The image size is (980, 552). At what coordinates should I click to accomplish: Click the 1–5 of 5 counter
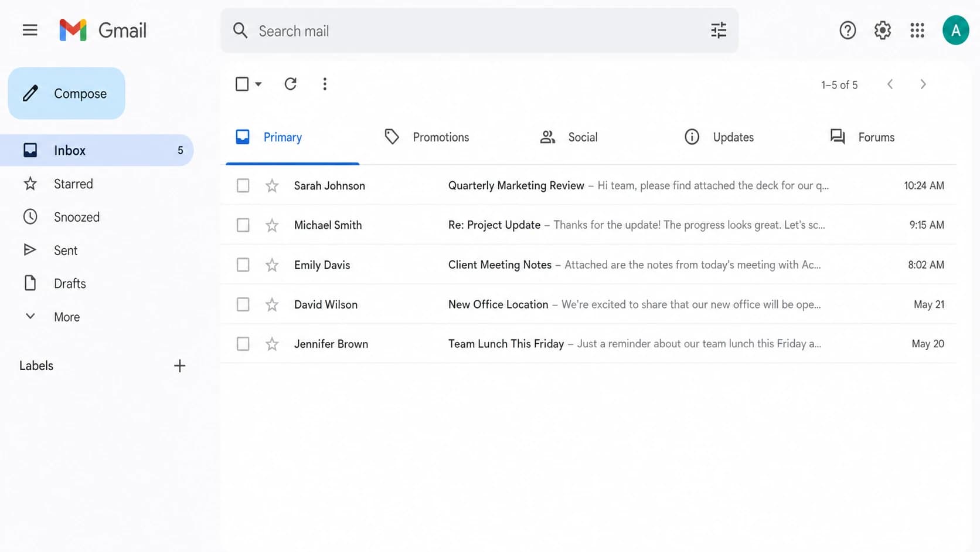coord(839,85)
